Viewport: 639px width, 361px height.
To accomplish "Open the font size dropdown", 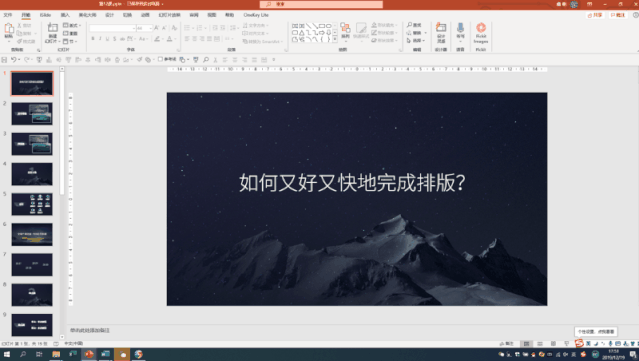I will point(150,28).
